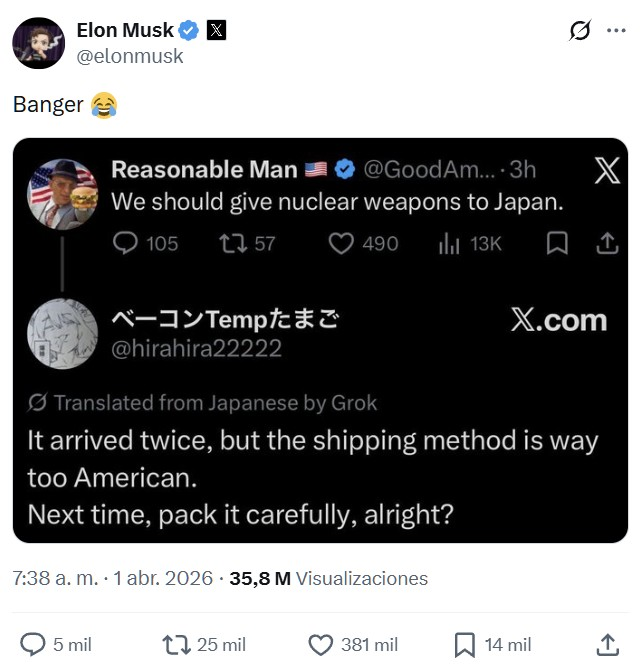Image resolution: width=641 pixels, height=670 pixels.
Task: Like the post with the heart icon
Action: point(320,645)
